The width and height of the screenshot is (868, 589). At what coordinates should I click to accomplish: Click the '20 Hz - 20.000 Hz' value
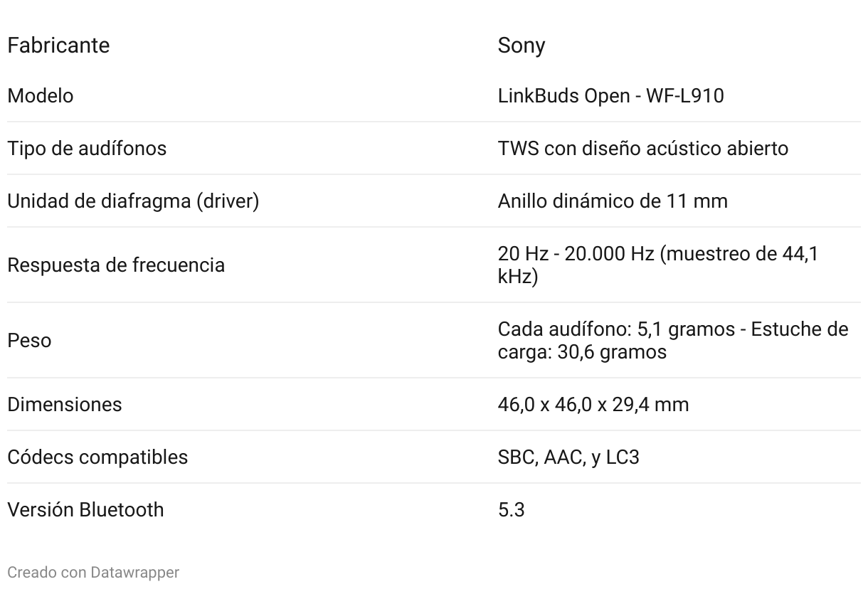point(576,254)
